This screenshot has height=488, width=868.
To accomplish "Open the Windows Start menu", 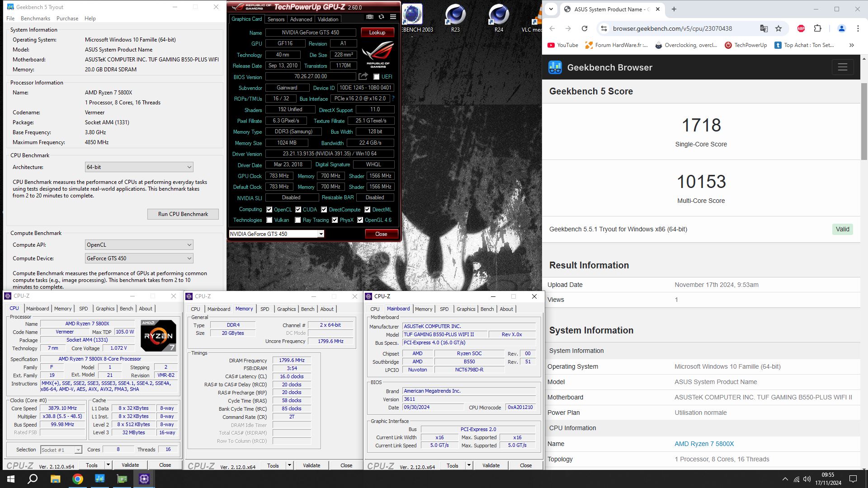I will [x=11, y=479].
